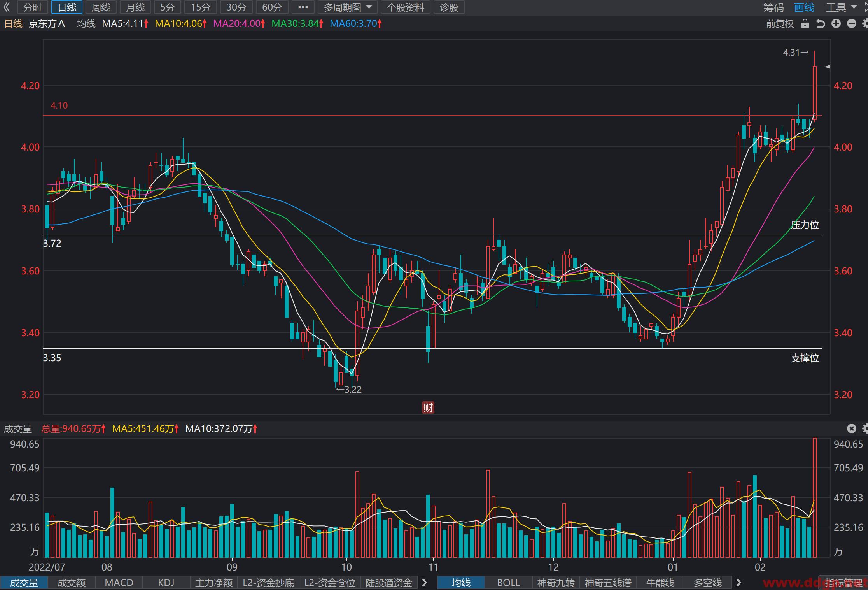Click the 4.10 red horizontal price line
This screenshot has height=590, width=868.
pos(432,116)
